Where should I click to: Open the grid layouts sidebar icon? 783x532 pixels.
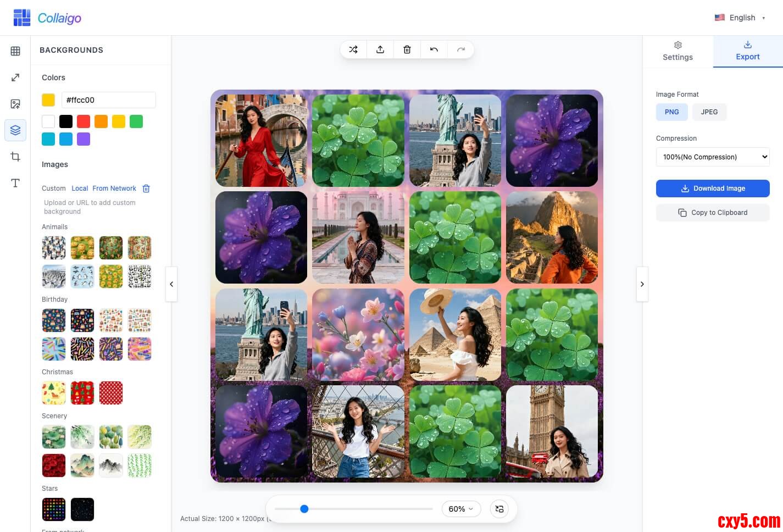(15, 51)
